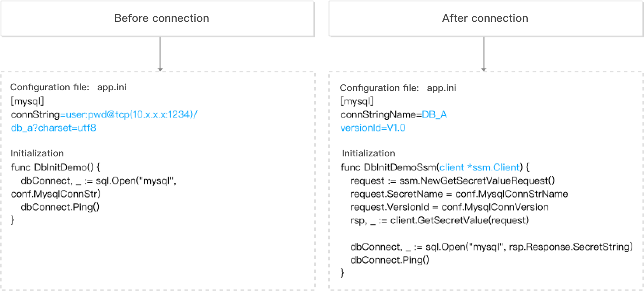Click the func DbInitDemo() line
The width and height of the screenshot is (644, 291).
coord(56,168)
